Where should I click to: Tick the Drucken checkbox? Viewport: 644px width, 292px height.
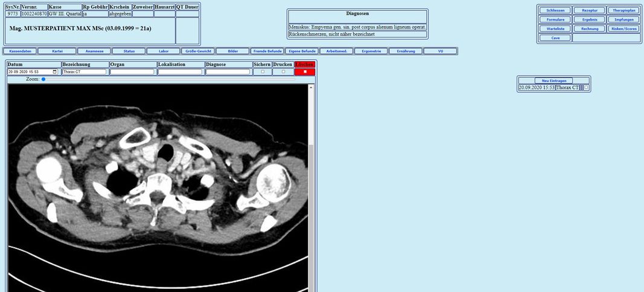[283, 72]
